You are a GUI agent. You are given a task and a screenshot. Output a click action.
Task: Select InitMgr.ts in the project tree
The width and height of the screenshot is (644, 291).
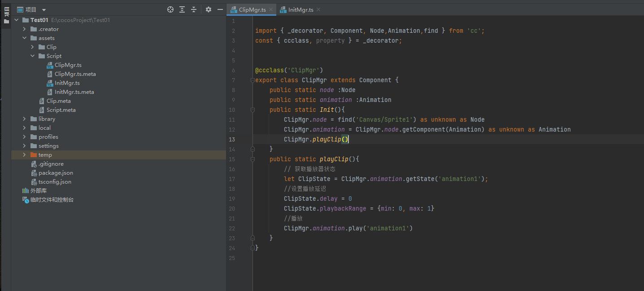coord(67,83)
